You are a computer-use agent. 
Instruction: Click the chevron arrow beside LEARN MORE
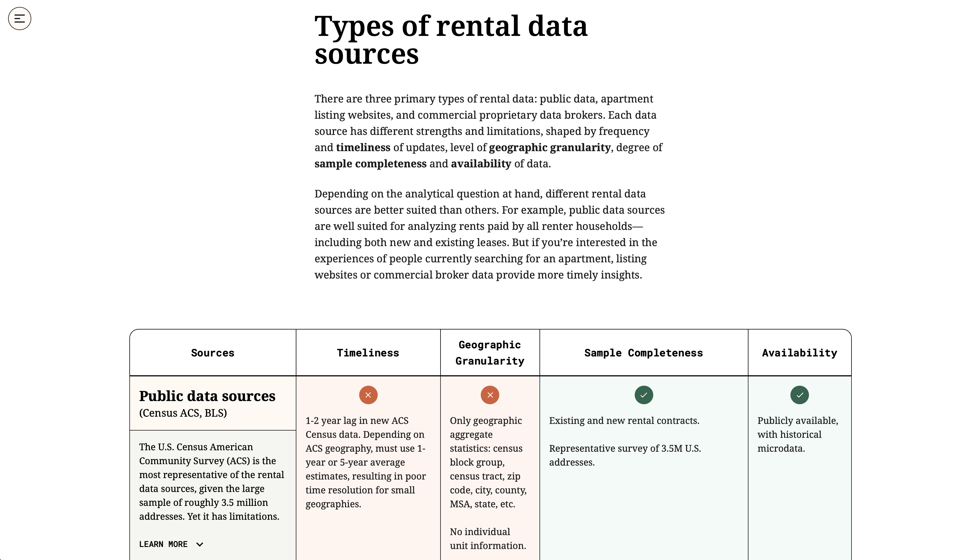pos(199,544)
